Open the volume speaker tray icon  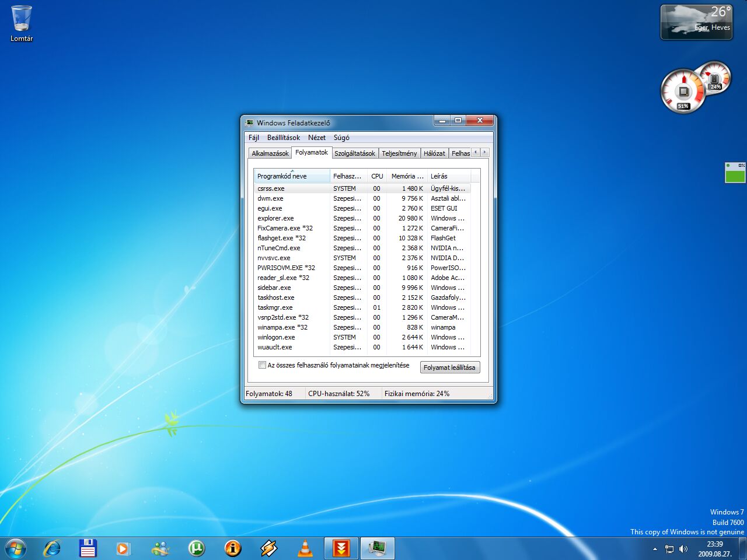coord(683,549)
